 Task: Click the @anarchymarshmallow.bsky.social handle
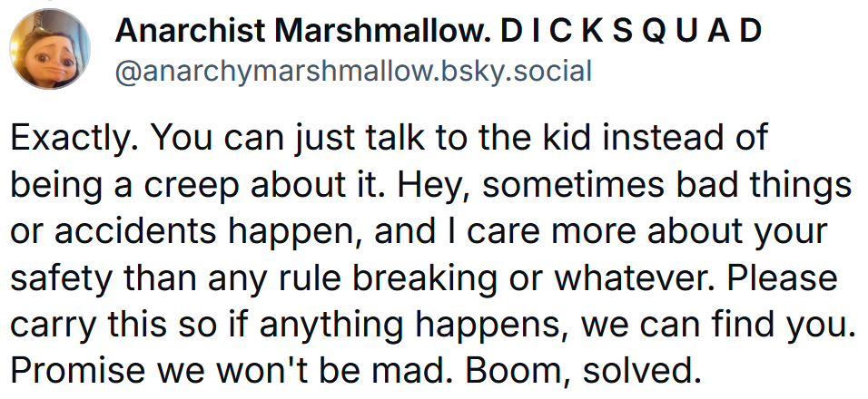tap(353, 70)
